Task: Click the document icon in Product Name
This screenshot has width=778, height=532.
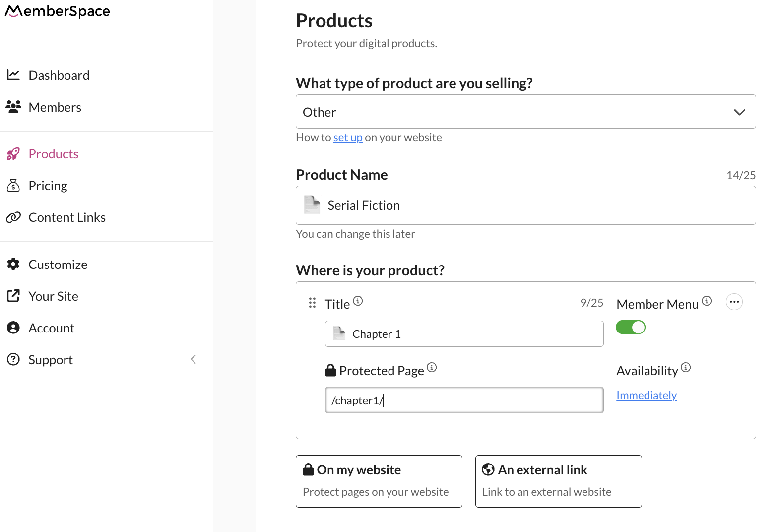Action: click(x=312, y=205)
